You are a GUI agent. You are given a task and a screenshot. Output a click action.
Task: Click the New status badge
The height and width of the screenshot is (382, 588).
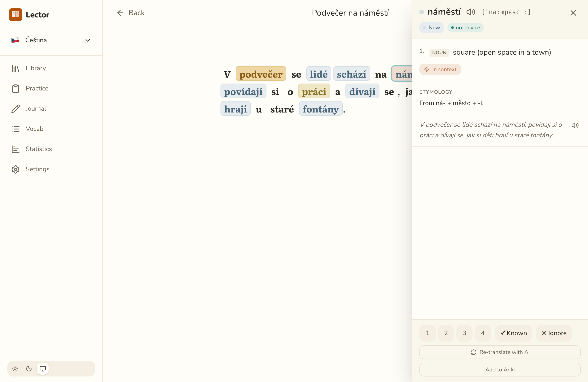pos(431,27)
